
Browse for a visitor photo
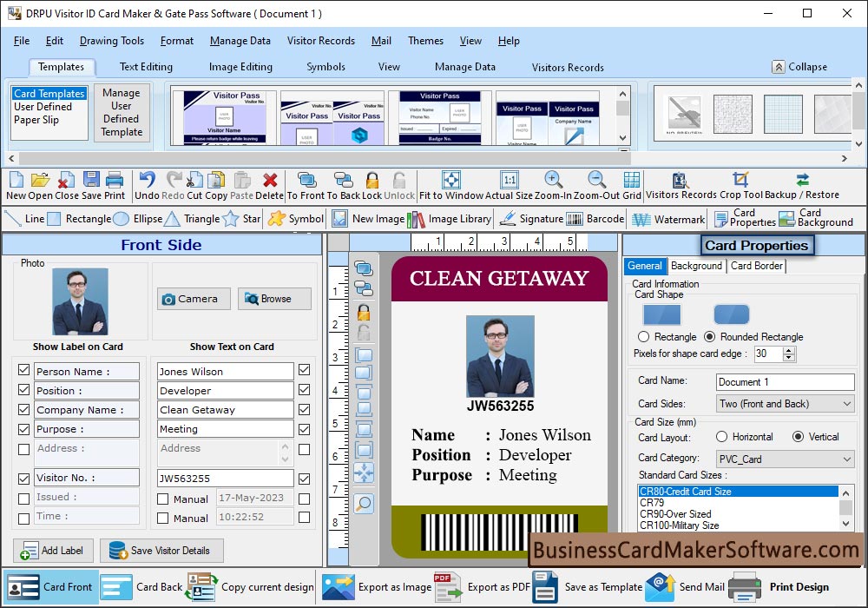(x=274, y=299)
